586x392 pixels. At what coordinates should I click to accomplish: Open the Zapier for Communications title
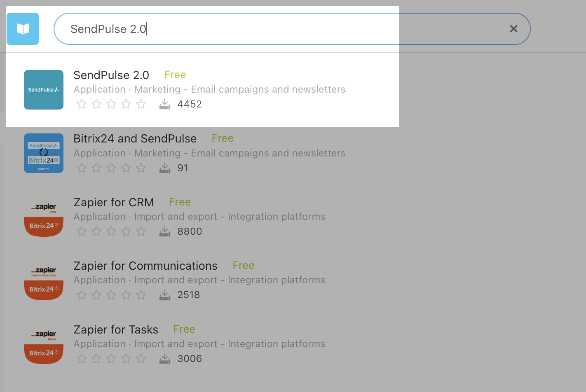tap(145, 266)
